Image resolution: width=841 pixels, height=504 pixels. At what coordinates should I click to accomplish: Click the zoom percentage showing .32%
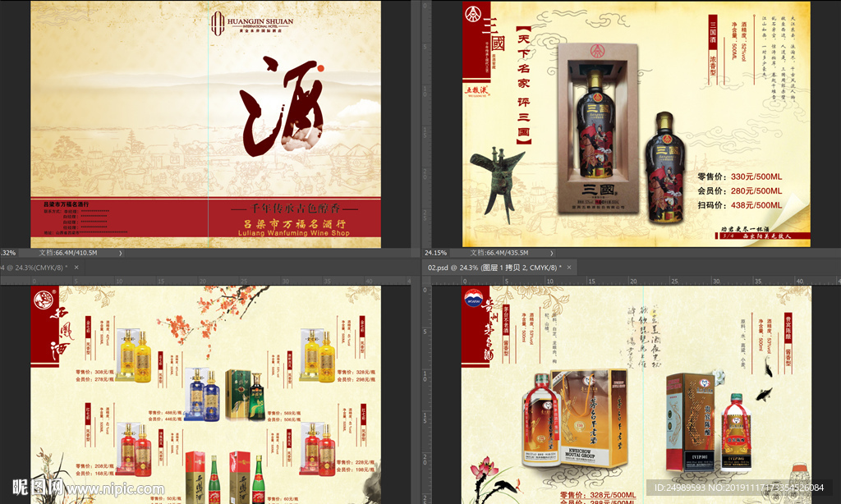(x=10, y=254)
